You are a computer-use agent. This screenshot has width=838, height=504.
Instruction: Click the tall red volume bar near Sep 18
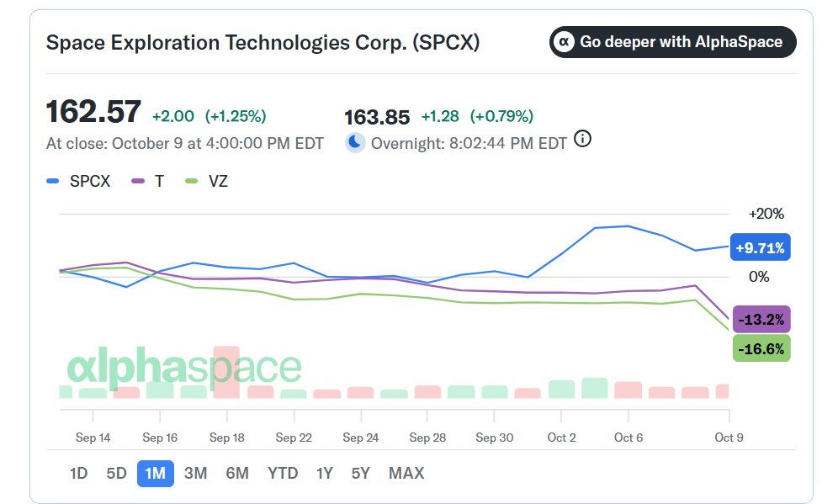point(226,372)
